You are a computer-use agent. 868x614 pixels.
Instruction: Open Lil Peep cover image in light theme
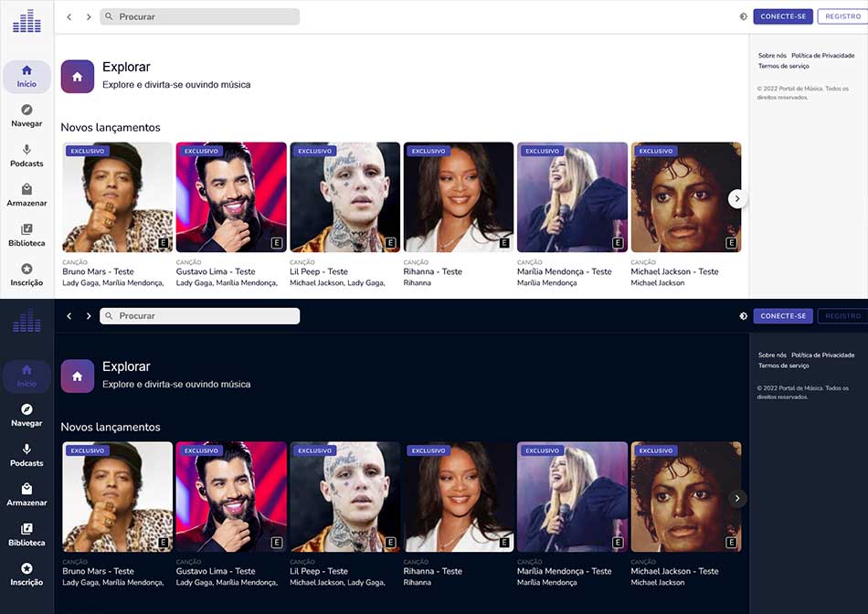click(344, 197)
